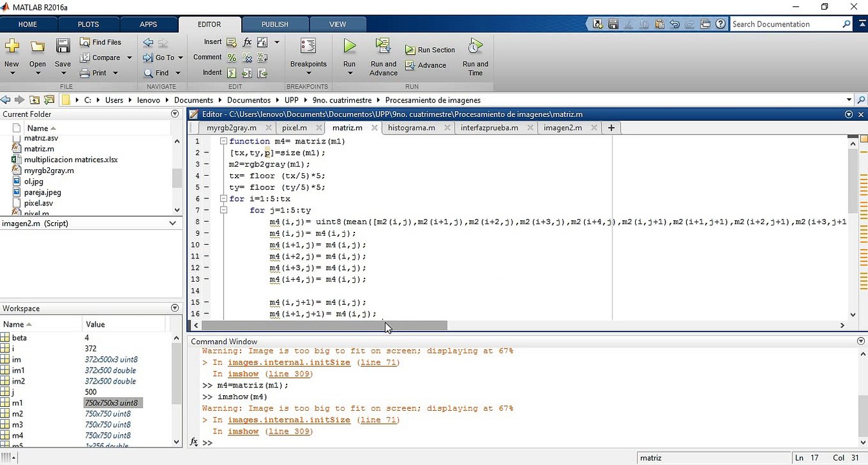Click Run and Time
This screenshot has width=868, height=465.
click(x=476, y=56)
